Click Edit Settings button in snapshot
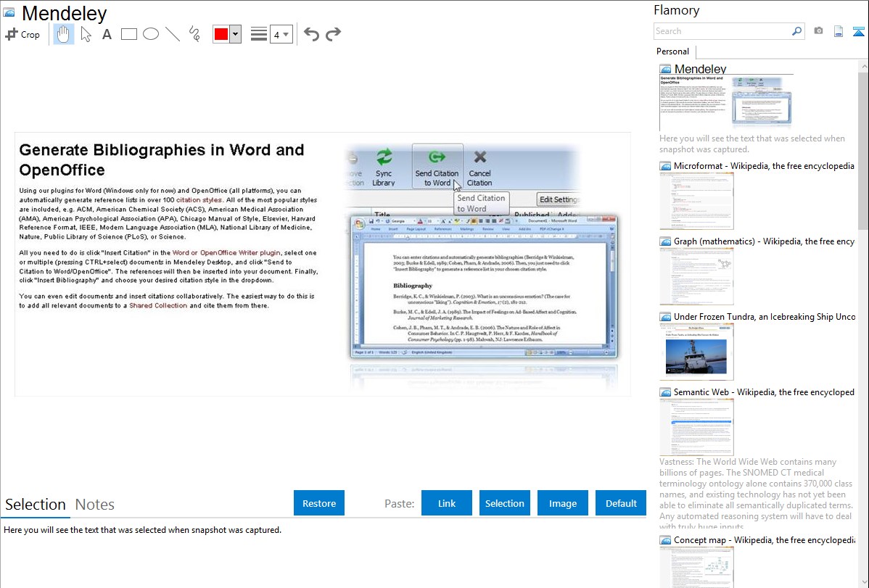Image resolution: width=869 pixels, height=588 pixels. coord(558,199)
